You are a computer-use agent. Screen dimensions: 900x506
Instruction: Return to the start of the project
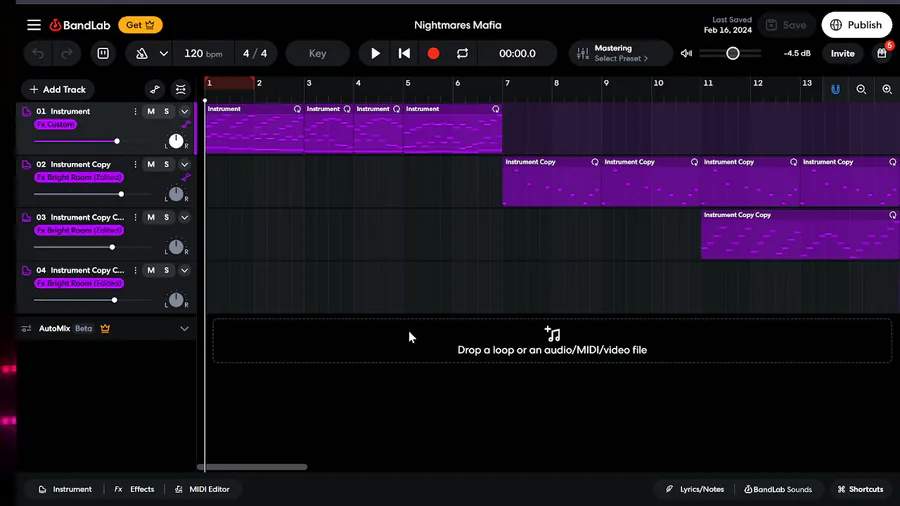tap(404, 53)
